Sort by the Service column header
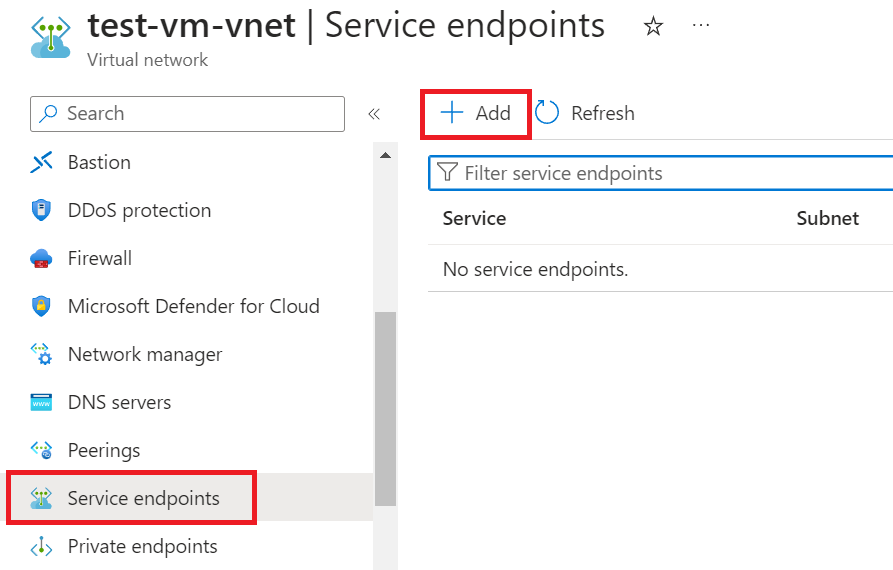This screenshot has height=570, width=893. [474, 218]
